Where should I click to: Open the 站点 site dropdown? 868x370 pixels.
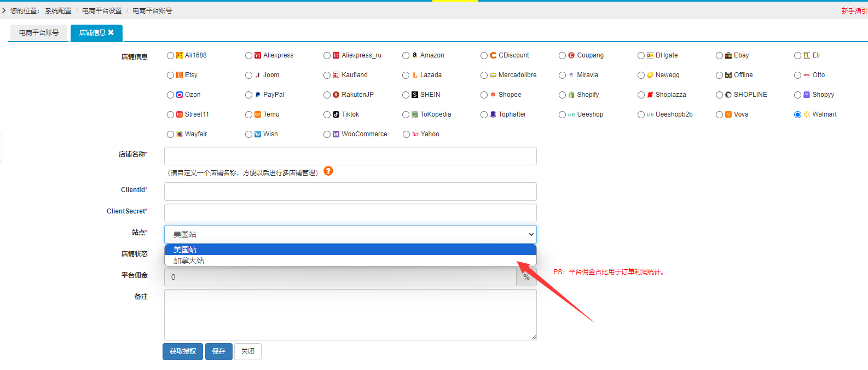pos(350,234)
